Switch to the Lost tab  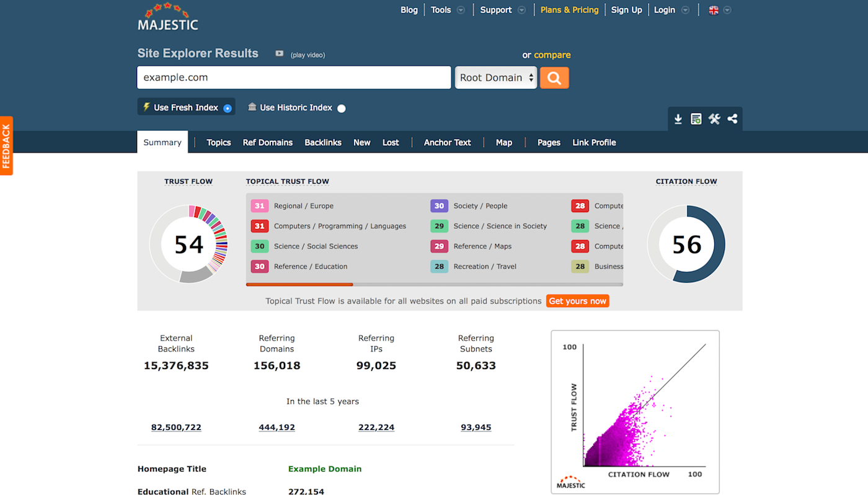pyautogui.click(x=391, y=143)
